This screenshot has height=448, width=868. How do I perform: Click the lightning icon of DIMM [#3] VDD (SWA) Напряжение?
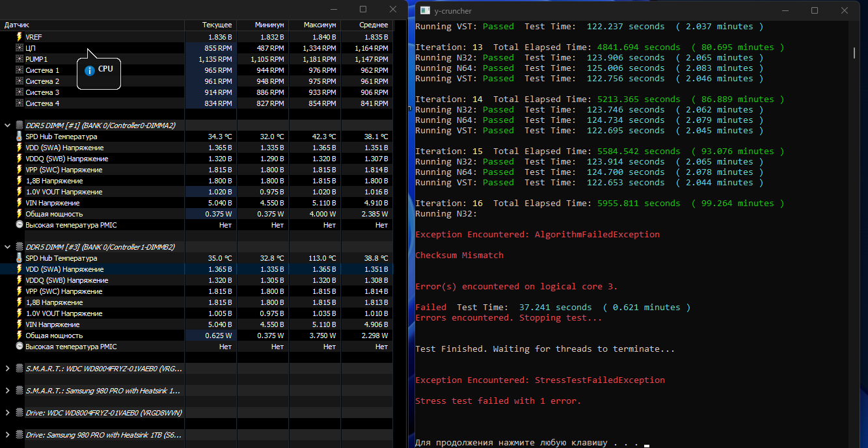[x=19, y=269]
